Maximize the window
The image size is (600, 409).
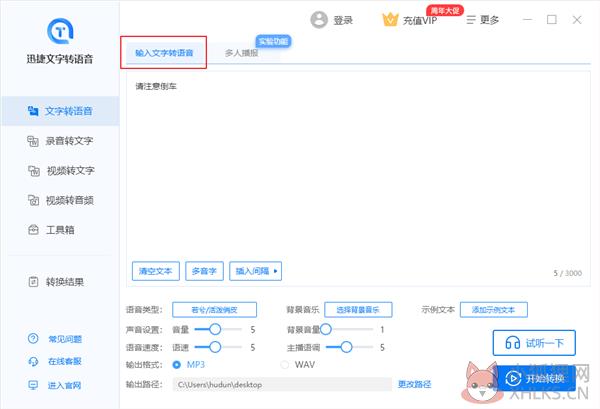[x=552, y=20]
